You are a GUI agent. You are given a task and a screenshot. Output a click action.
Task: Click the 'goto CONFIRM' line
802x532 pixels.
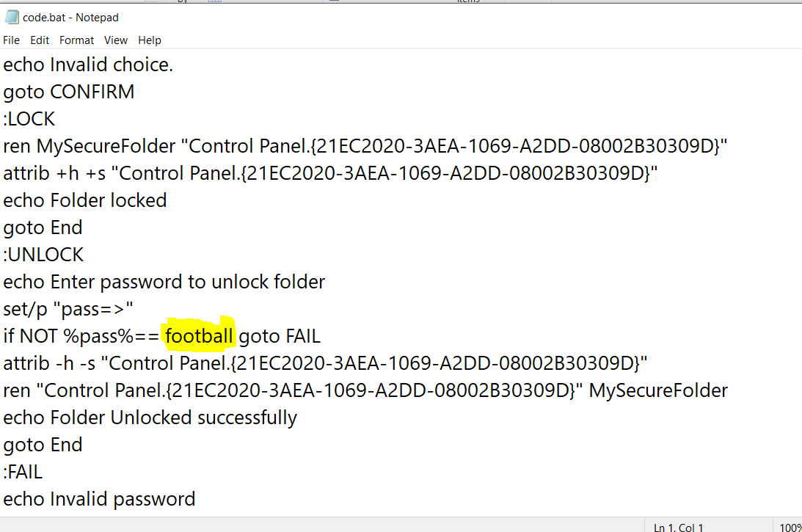pos(68,92)
